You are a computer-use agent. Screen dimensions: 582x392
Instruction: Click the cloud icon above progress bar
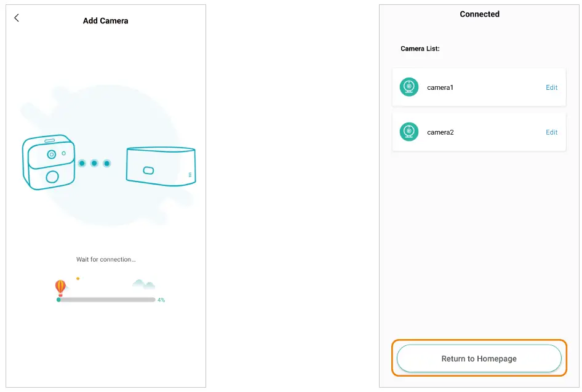[x=143, y=284]
